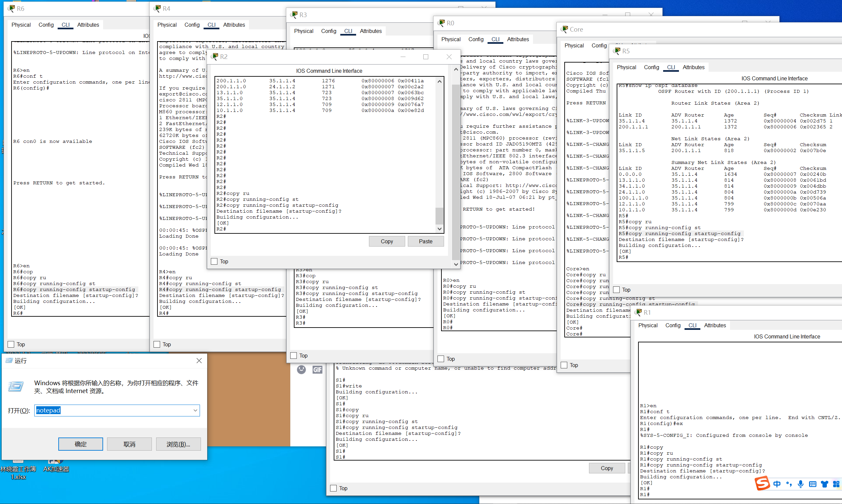Open the emoji smiley icon
842x504 pixels.
pos(301,369)
